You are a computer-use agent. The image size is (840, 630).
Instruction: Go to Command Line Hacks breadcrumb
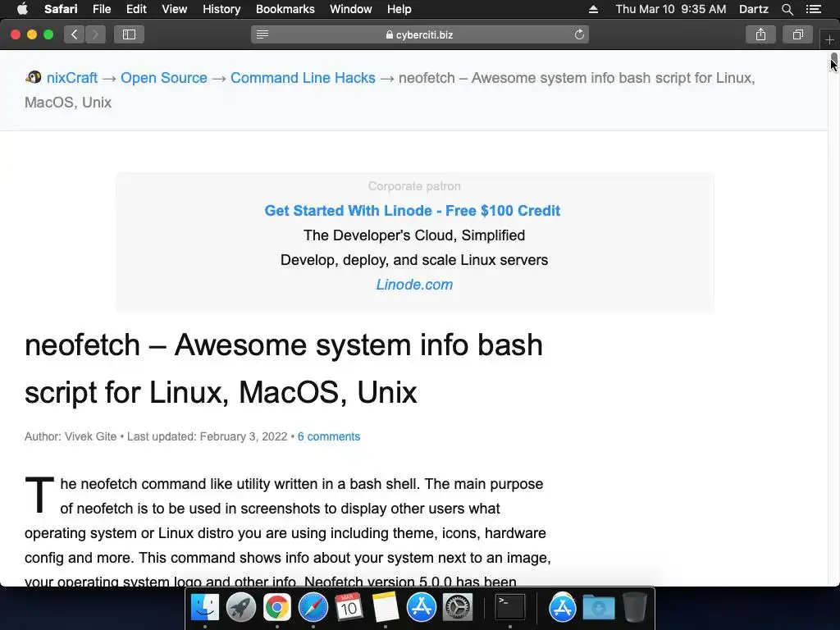tap(303, 78)
